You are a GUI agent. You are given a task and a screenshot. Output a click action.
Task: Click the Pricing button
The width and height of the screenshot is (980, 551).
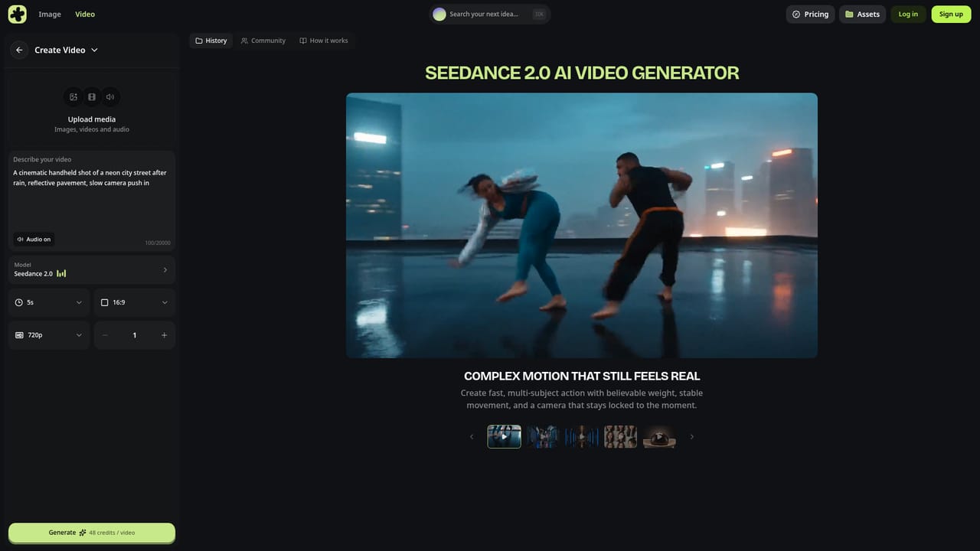[810, 14]
